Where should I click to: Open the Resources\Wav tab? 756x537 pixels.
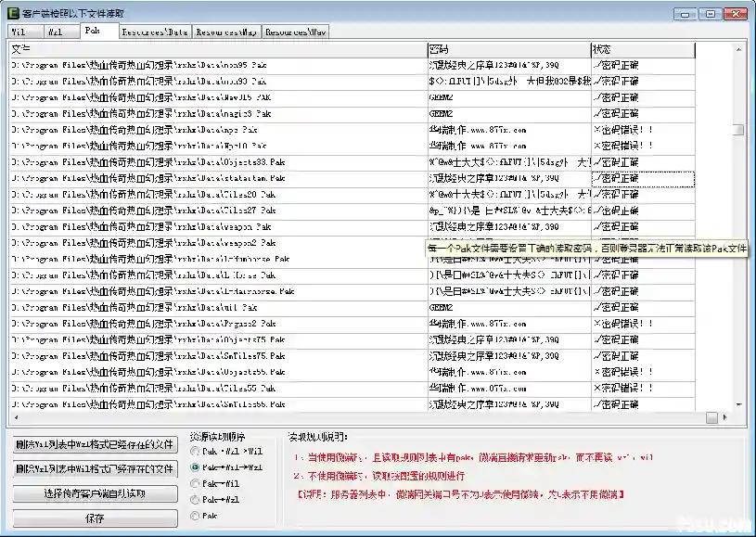tap(296, 32)
